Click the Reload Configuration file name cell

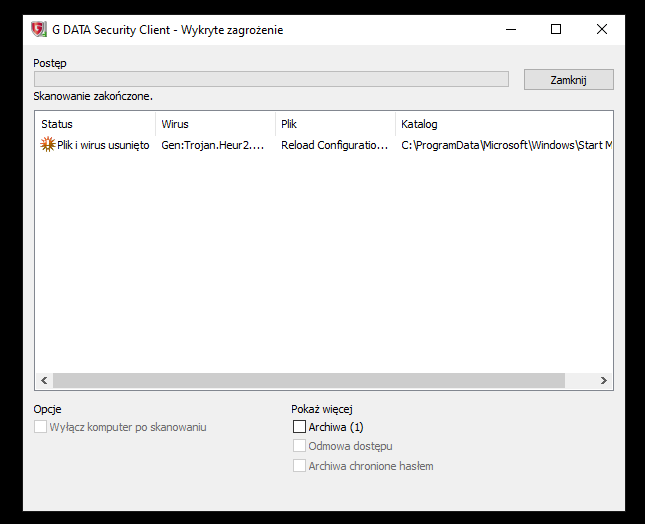tap(334, 145)
